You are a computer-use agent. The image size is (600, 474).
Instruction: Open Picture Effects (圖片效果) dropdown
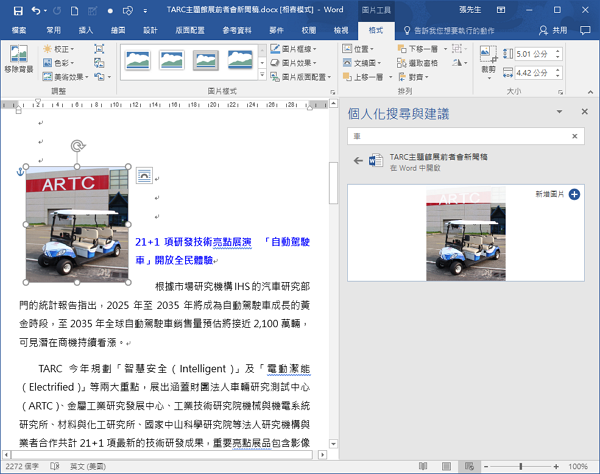tap(293, 63)
